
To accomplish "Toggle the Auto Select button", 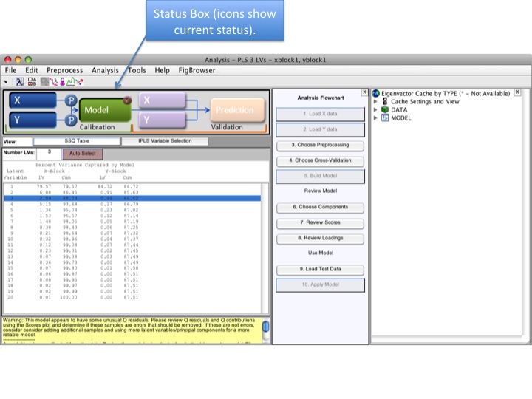I will click(x=83, y=153).
